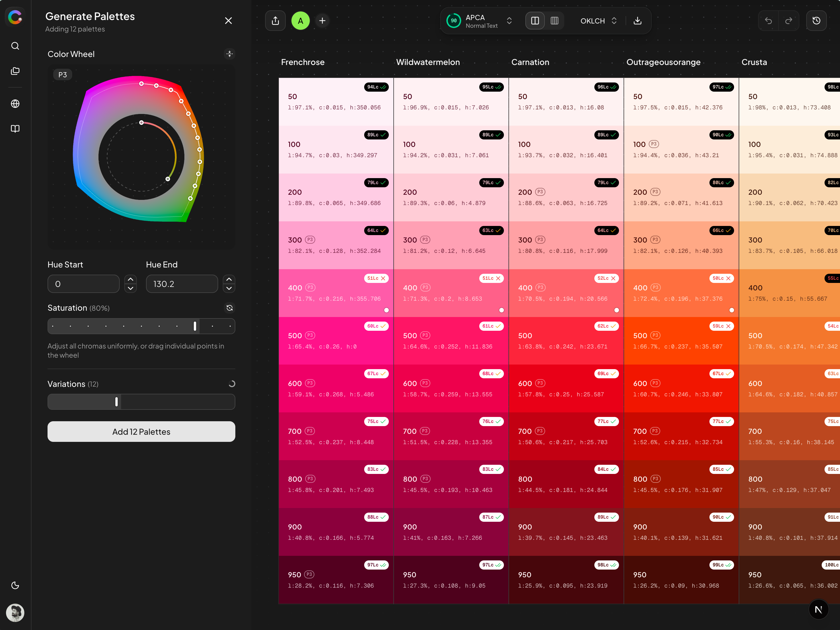The height and width of the screenshot is (630, 840).
Task: Open search in the left sidebar
Action: [x=15, y=46]
